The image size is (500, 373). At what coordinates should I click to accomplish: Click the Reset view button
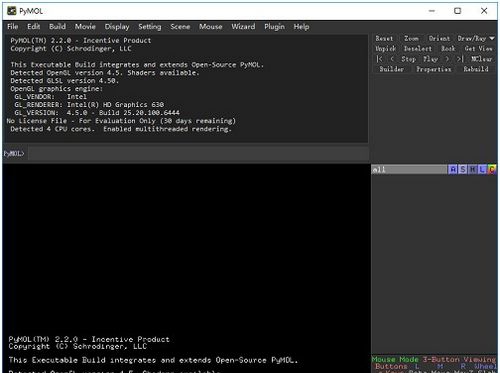click(384, 39)
